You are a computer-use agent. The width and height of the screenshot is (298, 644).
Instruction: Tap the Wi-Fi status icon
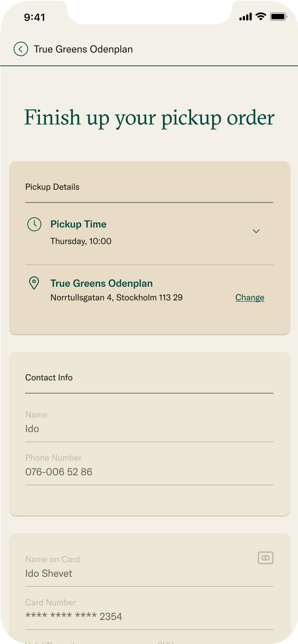point(261,17)
